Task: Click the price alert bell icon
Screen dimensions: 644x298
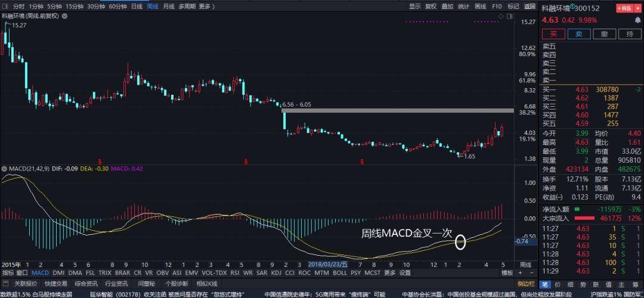Action: (x=637, y=20)
